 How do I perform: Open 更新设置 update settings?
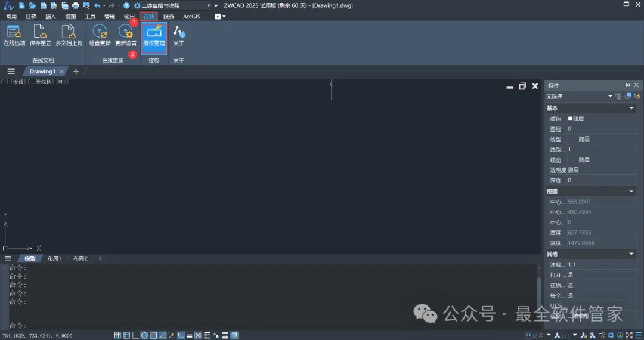tap(126, 36)
